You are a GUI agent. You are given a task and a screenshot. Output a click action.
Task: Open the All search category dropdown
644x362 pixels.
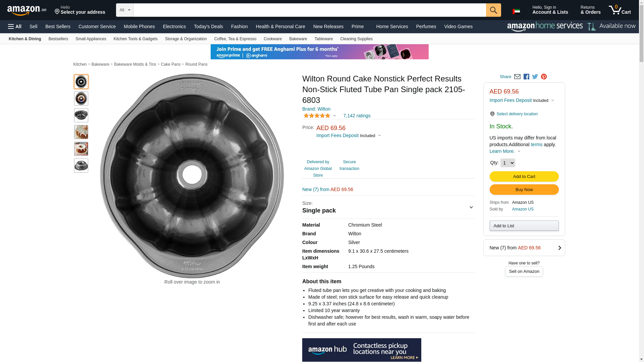coord(124,10)
